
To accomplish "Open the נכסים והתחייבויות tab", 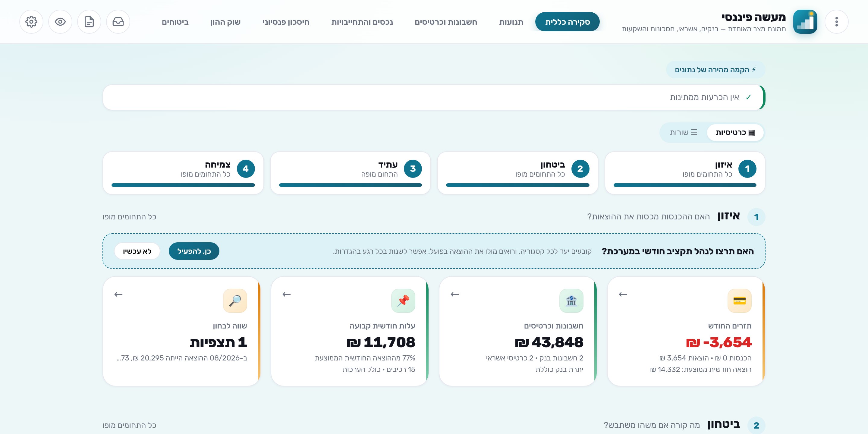I will tap(362, 22).
